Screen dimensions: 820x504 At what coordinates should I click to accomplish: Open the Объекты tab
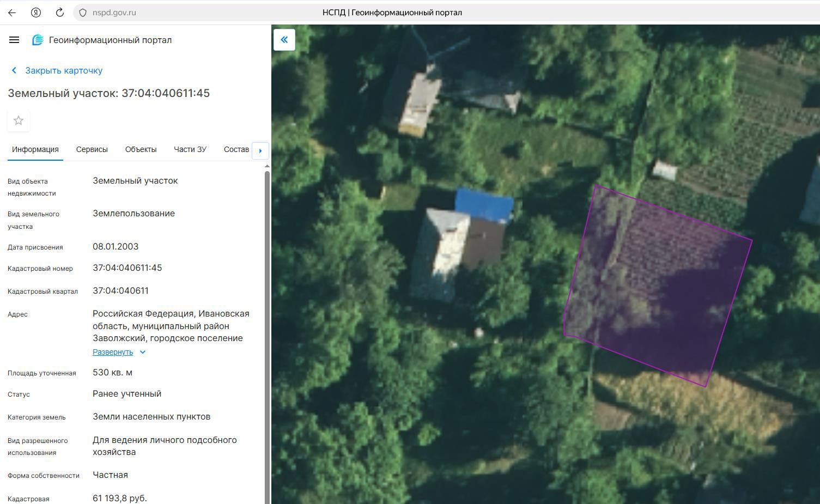[x=141, y=149]
